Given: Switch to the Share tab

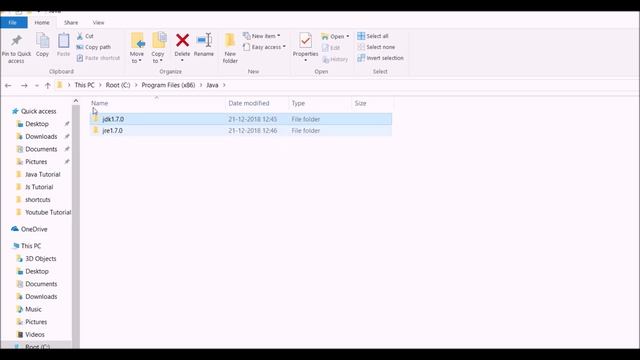Looking at the screenshot, I should click(71, 22).
